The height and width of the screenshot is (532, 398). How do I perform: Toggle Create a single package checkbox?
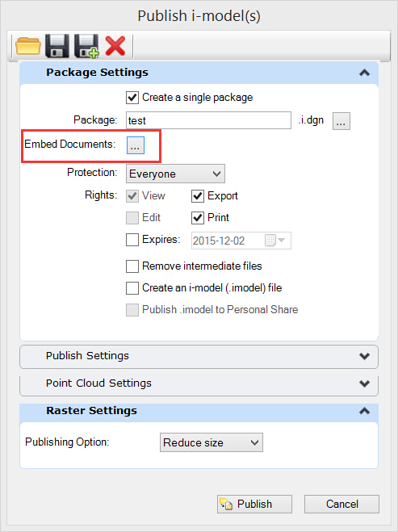132,98
